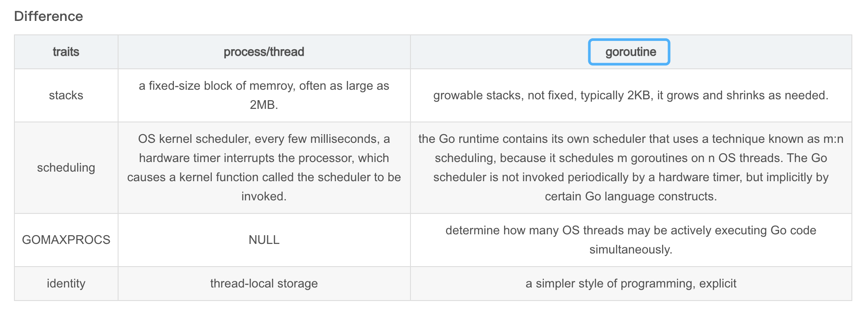
Task: Click the text '2MB.' in stacks row
Action: coord(264,105)
